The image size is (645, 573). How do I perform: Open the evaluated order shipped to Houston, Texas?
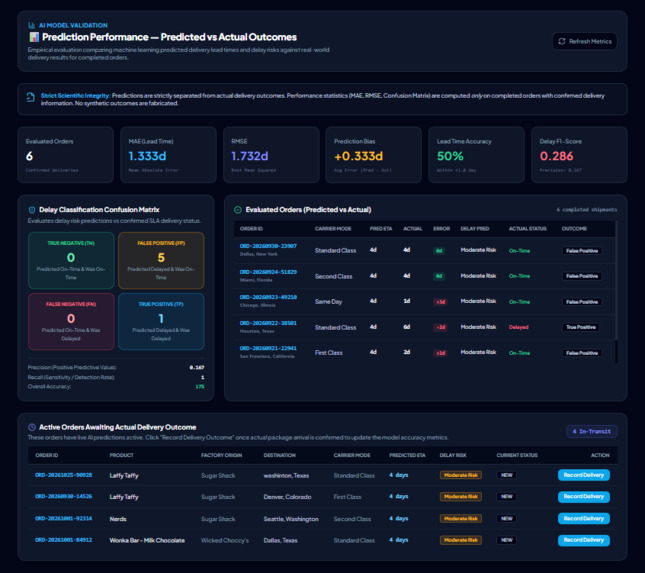[x=268, y=323]
